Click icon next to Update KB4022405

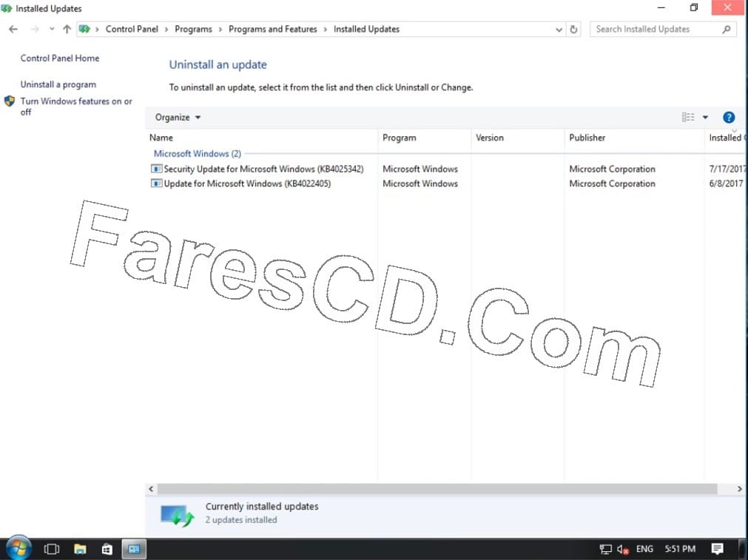click(156, 183)
